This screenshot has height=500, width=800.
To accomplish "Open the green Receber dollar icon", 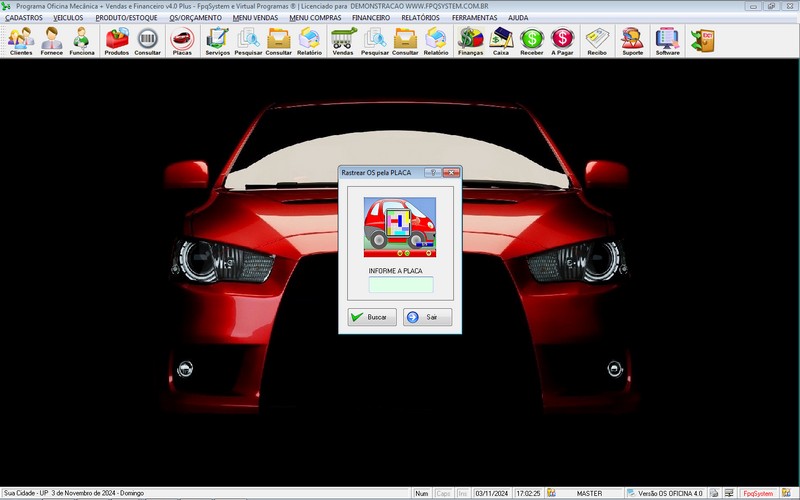I will click(x=532, y=41).
